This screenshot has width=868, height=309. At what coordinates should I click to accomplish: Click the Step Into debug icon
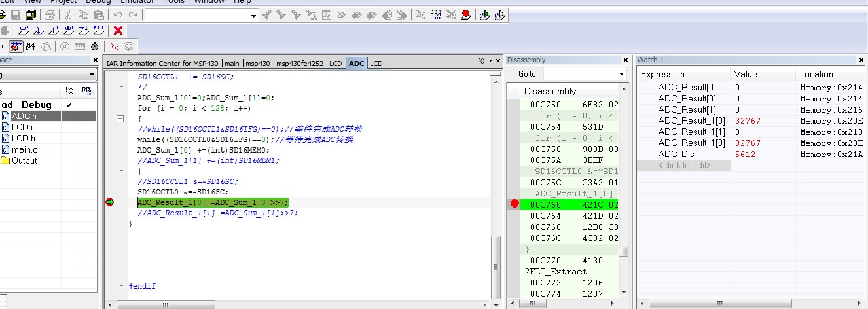click(39, 30)
